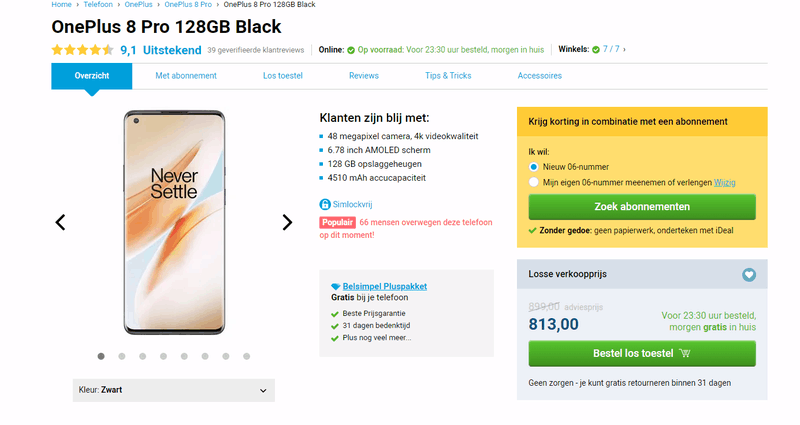Open the Reviews tab
Image resolution: width=800 pixels, height=425 pixels.
[364, 76]
